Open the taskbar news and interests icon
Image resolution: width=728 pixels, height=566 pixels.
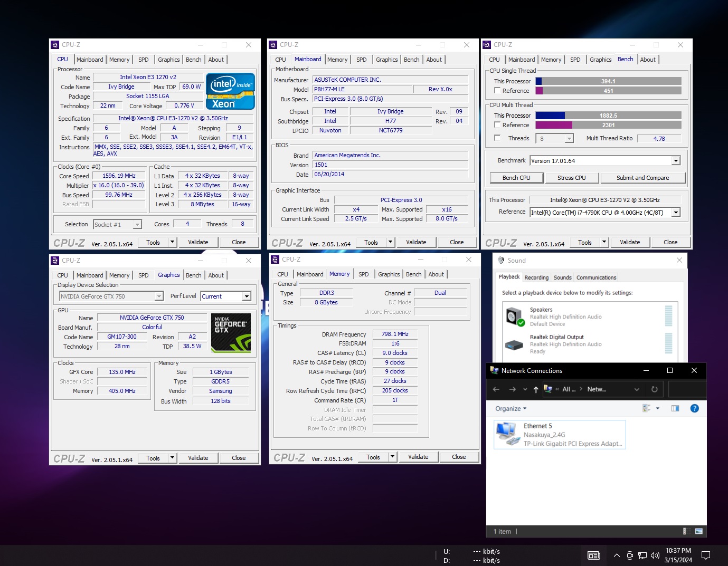[x=594, y=555]
